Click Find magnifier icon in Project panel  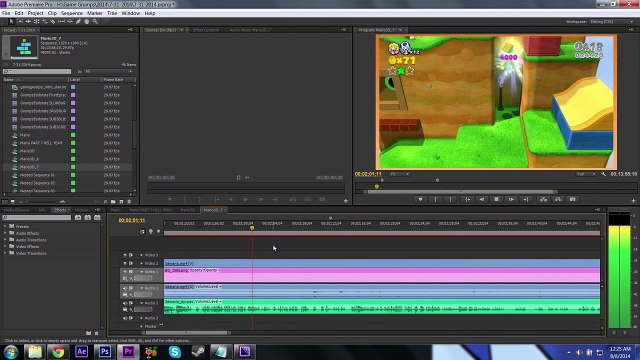[105, 202]
